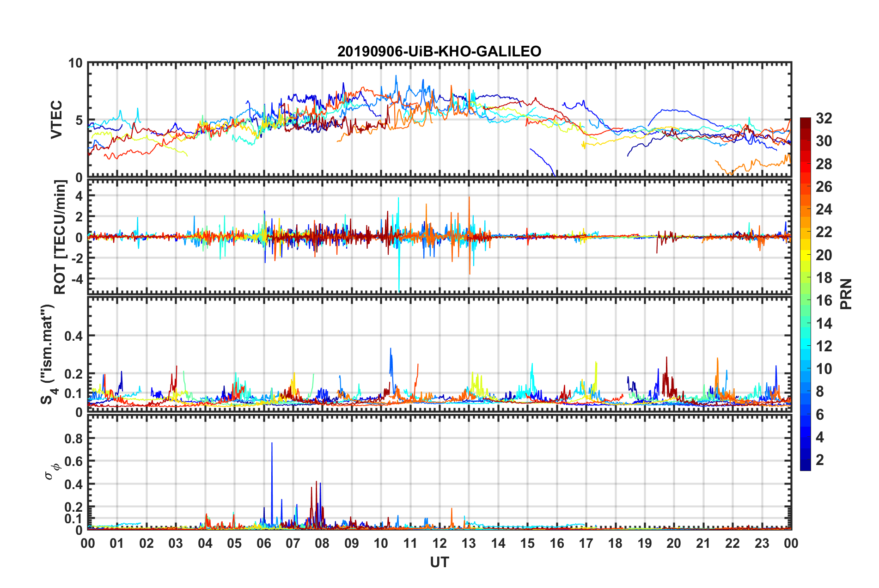
Task: Click S4 y-axis tick label 0.4
Action: click(x=74, y=336)
